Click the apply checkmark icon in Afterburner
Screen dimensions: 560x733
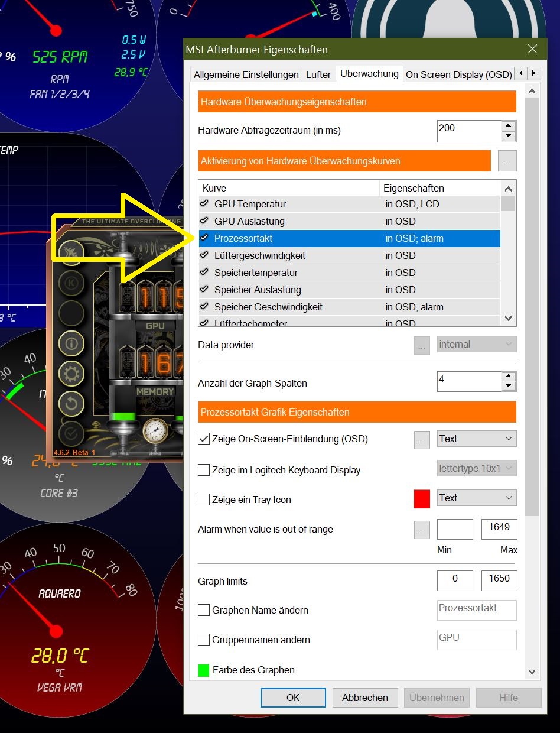tap(71, 434)
